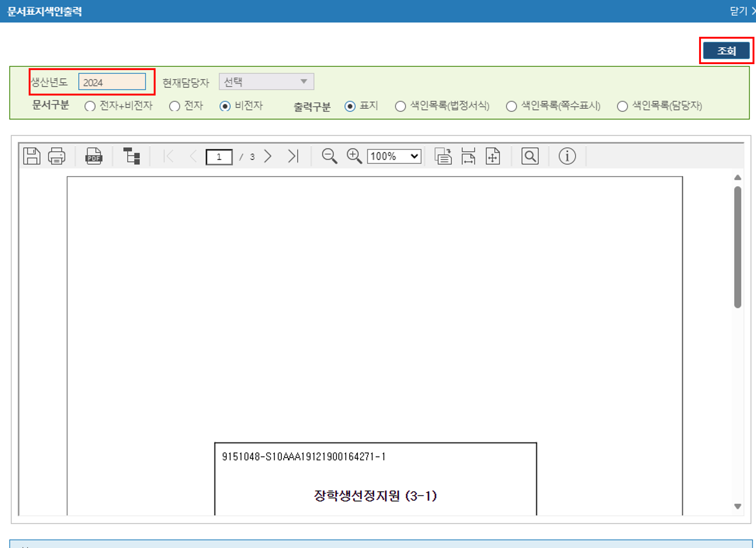
Task: Export report using the PDF icon
Action: (x=94, y=156)
